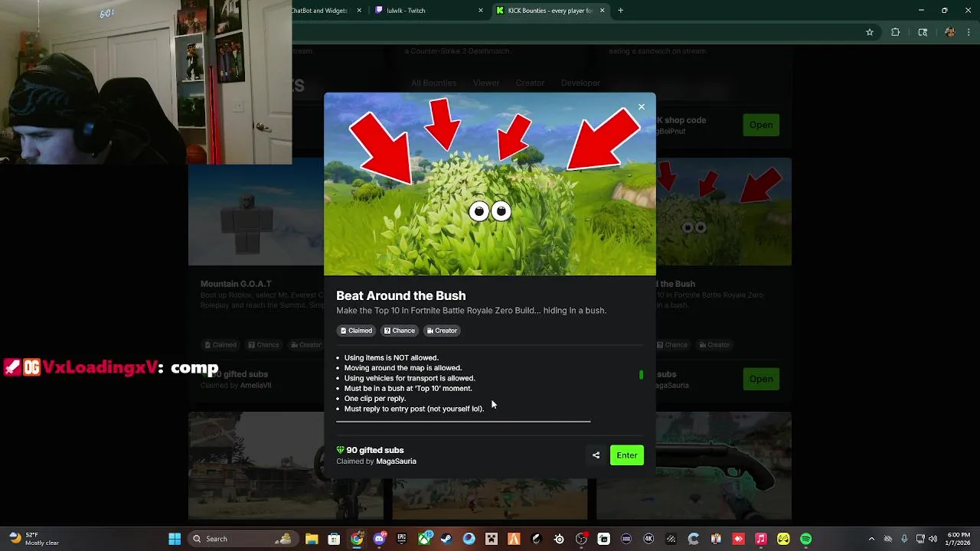Open the clock showing 6:00 PM
Screen dimensions: 980x551
coord(959,539)
